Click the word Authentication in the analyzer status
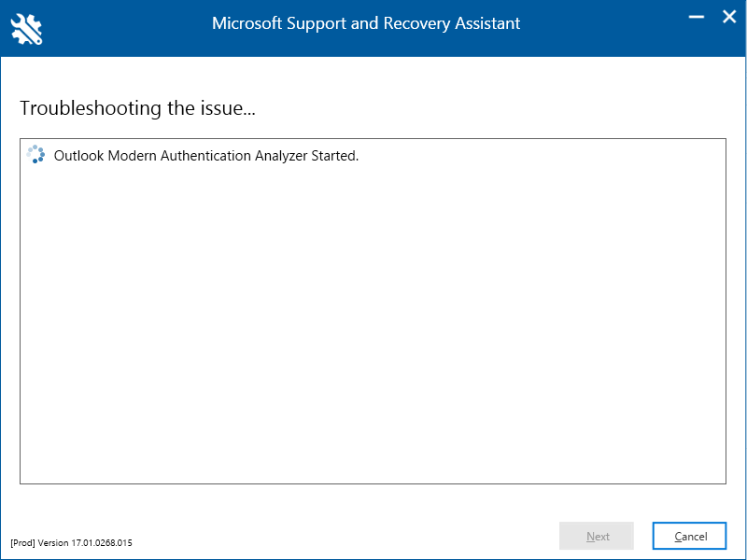This screenshot has height=560, width=747. coord(205,156)
